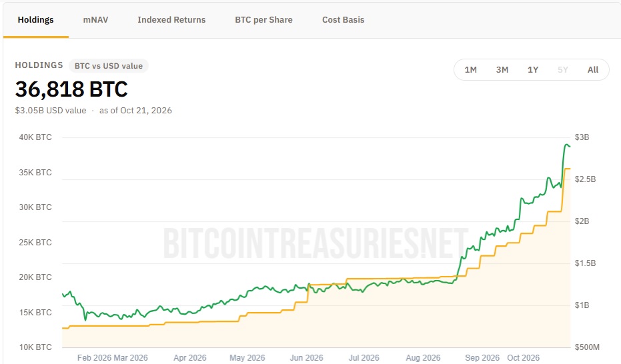621x364 pixels.
Task: Click the 10K BTC axis label
Action: [x=35, y=347]
